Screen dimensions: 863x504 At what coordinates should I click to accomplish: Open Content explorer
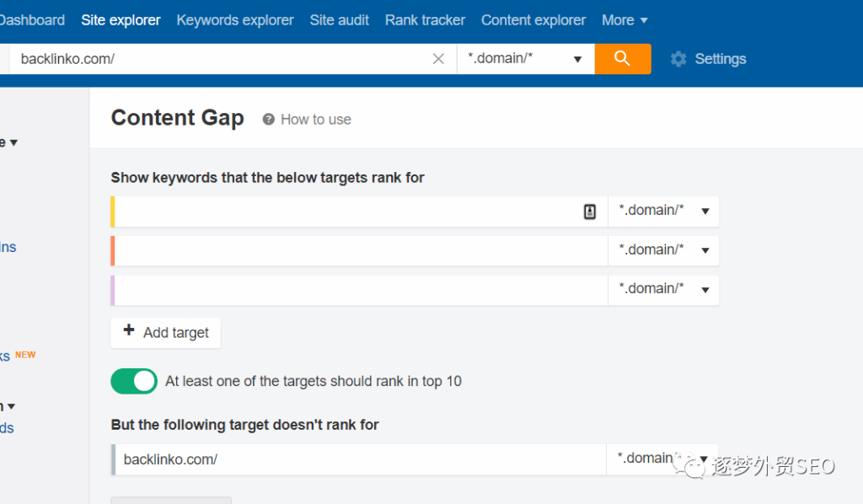(533, 20)
